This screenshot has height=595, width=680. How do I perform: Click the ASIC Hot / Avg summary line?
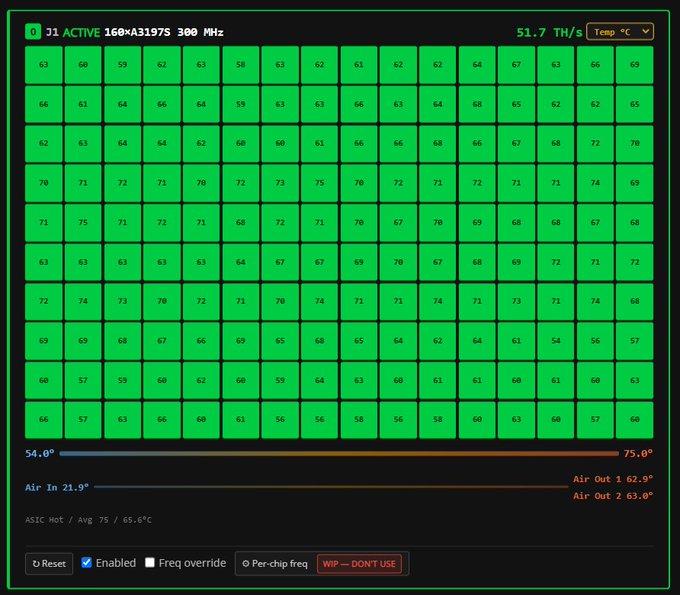point(88,520)
